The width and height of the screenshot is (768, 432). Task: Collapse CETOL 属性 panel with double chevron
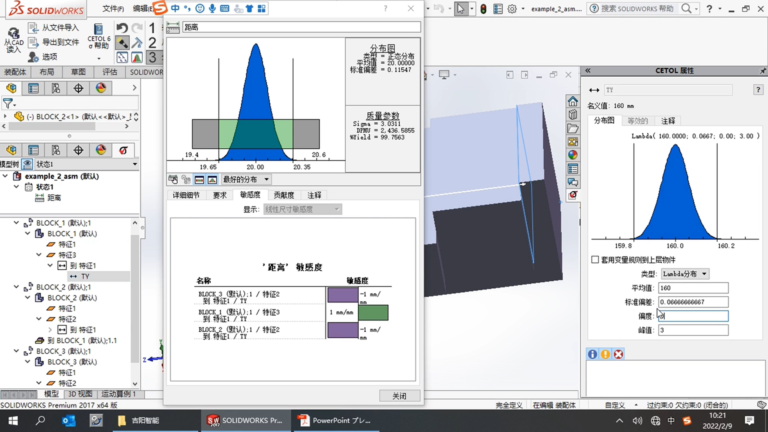pyautogui.click(x=588, y=71)
